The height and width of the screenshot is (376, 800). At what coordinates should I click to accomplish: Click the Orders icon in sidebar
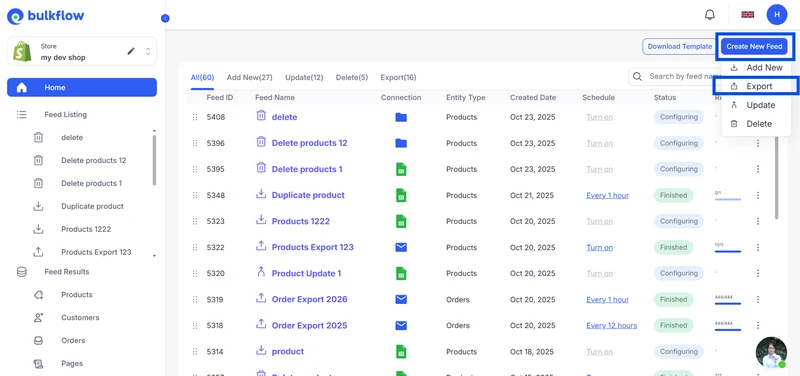coord(38,340)
